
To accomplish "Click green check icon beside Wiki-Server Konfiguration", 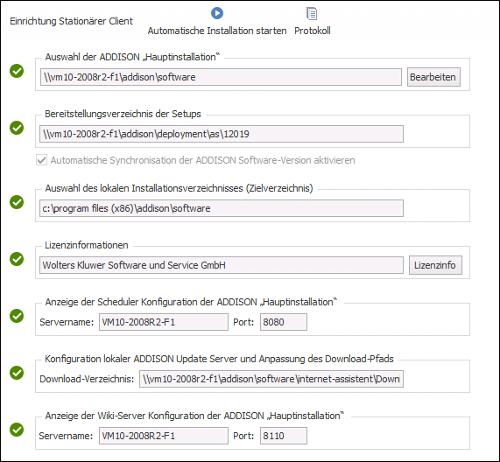I will (x=17, y=430).
